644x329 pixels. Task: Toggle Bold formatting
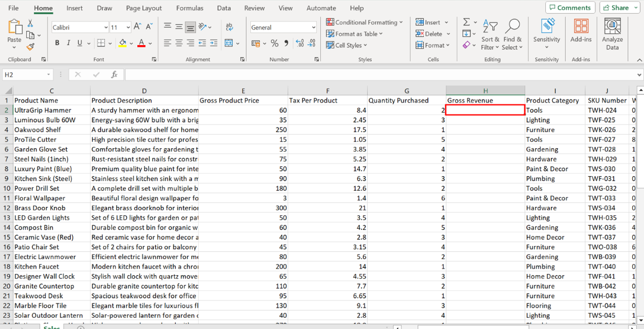point(57,43)
